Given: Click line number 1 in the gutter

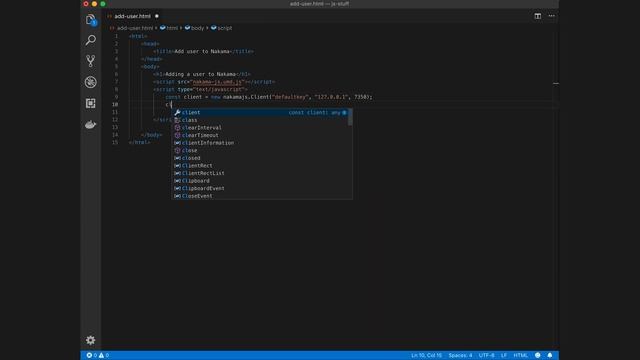Looking at the screenshot, I should point(116,36).
